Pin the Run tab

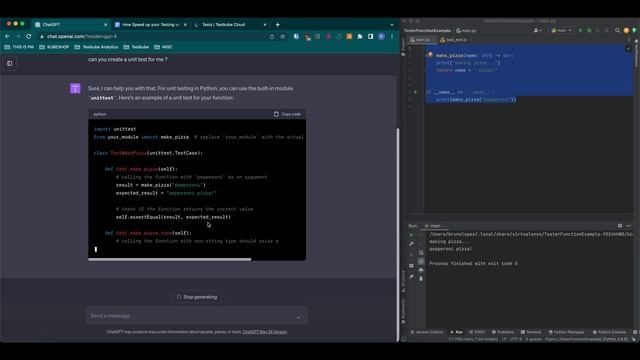tap(411, 277)
